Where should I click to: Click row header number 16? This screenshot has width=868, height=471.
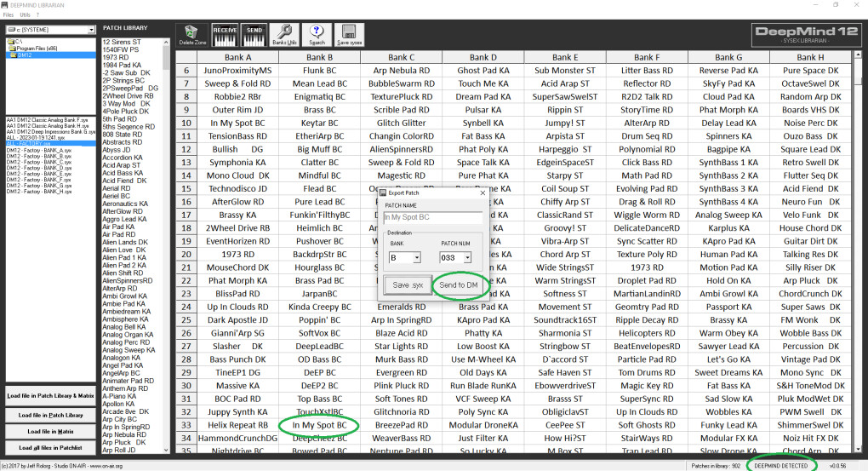pos(186,202)
